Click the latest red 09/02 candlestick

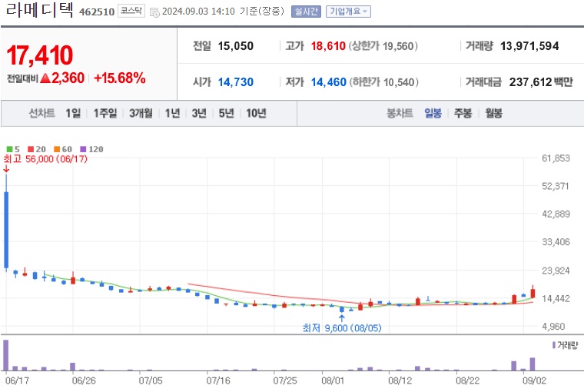[x=533, y=294]
